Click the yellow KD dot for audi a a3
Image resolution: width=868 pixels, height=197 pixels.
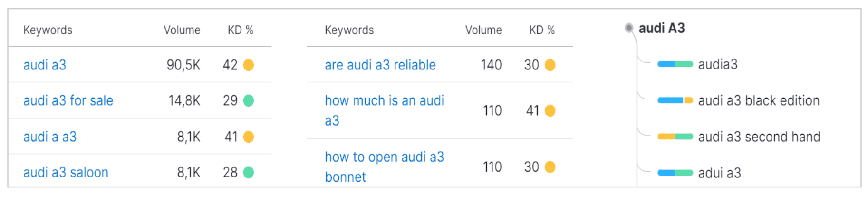point(248,137)
